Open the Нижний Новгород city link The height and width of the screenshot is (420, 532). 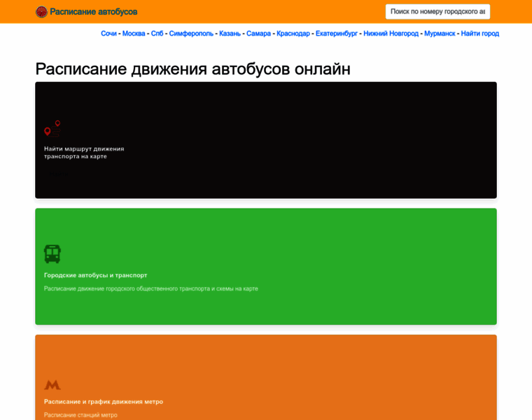pos(391,34)
